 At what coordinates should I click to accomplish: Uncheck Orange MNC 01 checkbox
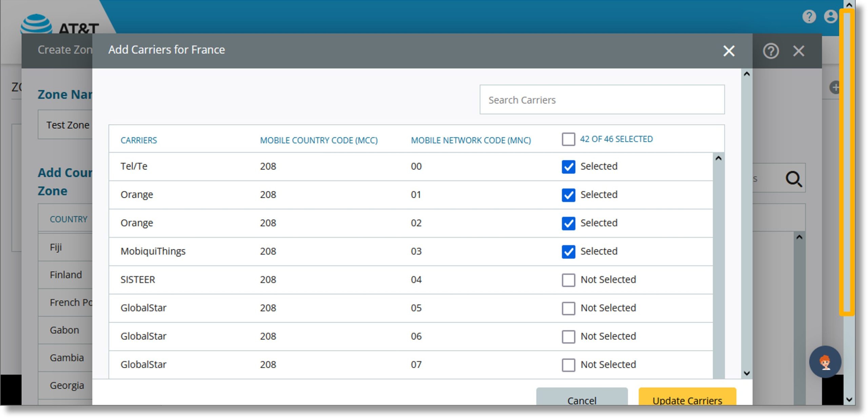(x=568, y=195)
